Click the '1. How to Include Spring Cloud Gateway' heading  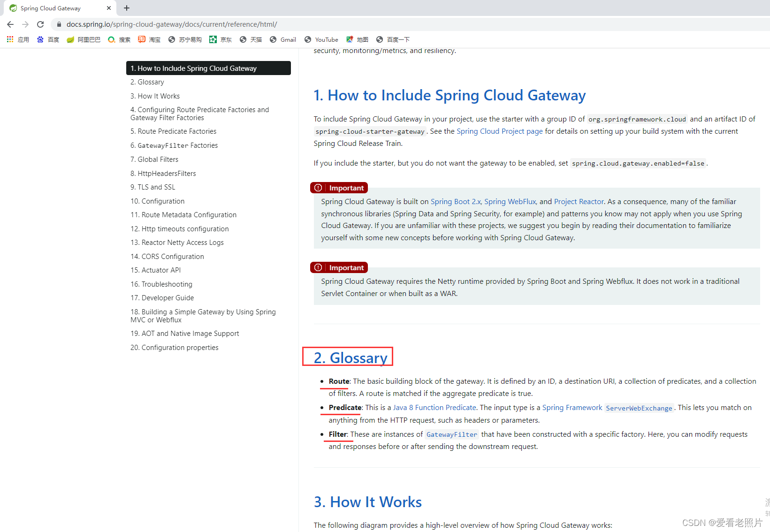450,95
